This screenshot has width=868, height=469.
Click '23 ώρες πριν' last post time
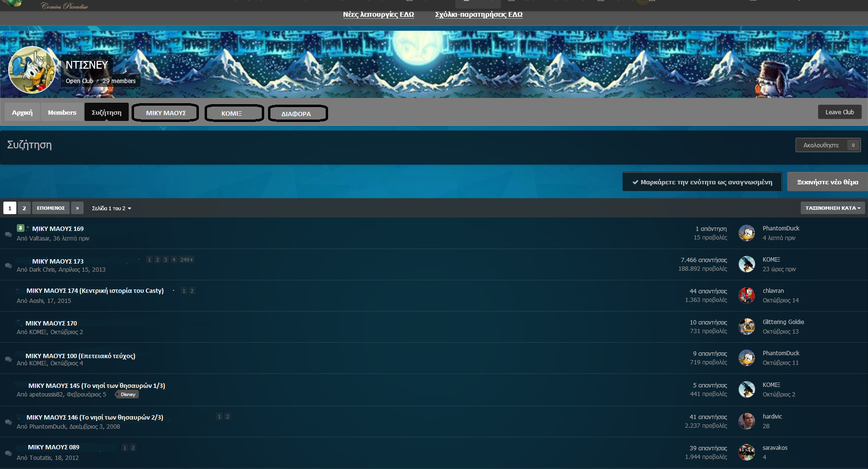pyautogui.click(x=779, y=269)
